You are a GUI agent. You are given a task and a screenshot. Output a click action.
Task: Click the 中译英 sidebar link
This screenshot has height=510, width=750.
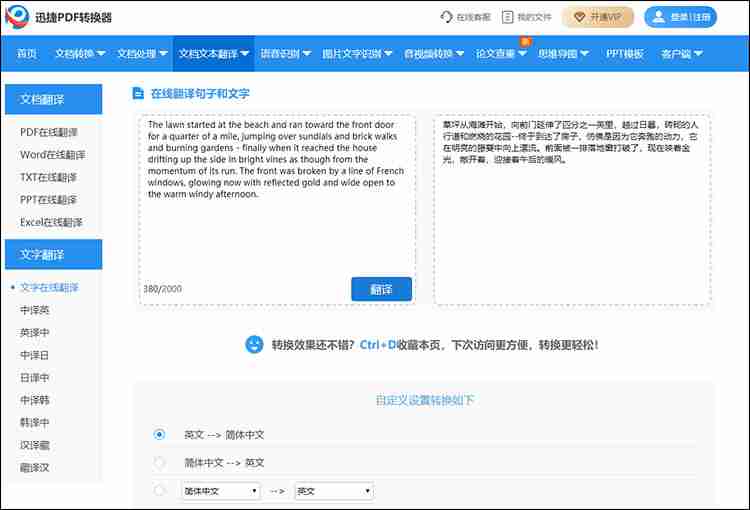(35, 310)
